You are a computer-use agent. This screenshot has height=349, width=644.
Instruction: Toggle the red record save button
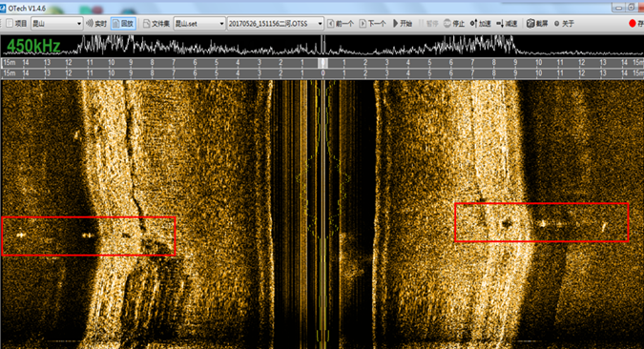point(633,24)
